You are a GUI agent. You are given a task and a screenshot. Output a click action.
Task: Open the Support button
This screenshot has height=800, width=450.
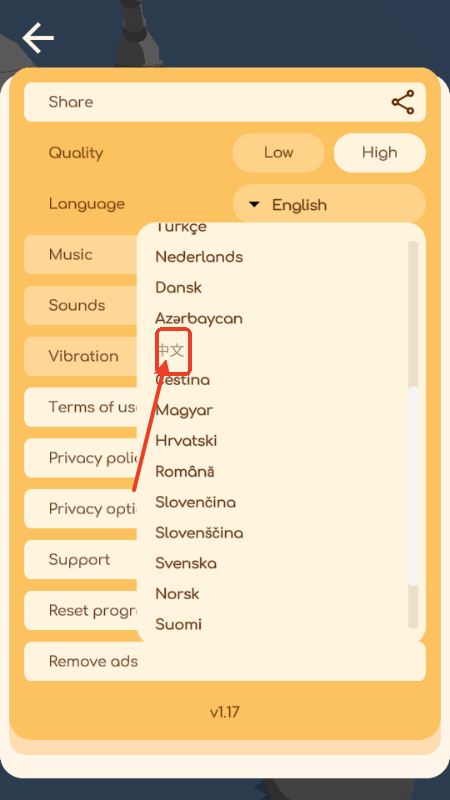81,560
